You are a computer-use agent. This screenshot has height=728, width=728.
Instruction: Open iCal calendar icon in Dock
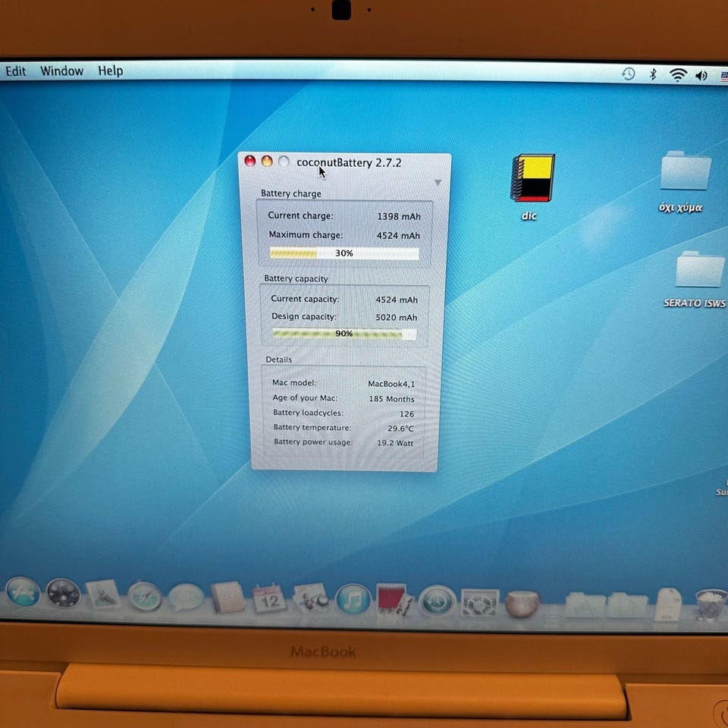269,598
